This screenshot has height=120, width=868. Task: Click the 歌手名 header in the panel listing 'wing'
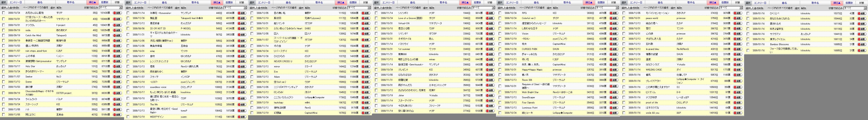point(195,2)
